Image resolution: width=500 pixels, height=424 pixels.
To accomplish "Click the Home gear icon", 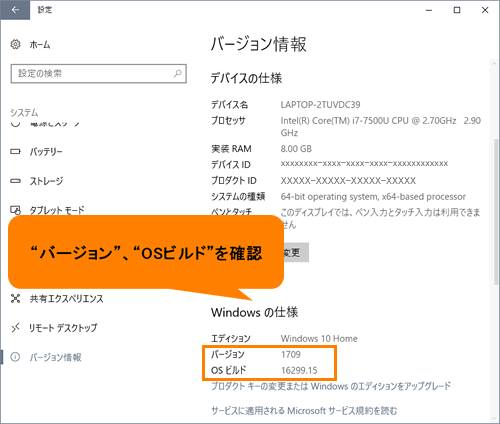I will (15, 44).
